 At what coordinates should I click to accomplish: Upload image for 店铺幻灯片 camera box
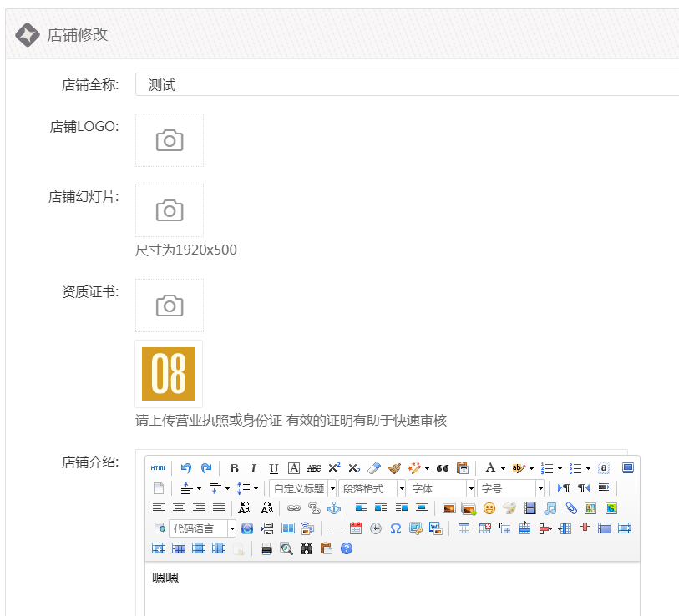170,210
